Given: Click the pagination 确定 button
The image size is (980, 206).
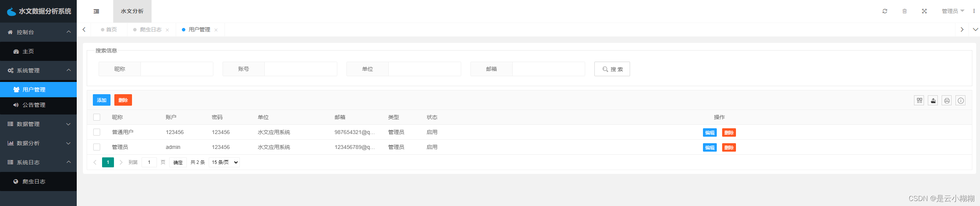Looking at the screenshot, I should click(x=178, y=162).
